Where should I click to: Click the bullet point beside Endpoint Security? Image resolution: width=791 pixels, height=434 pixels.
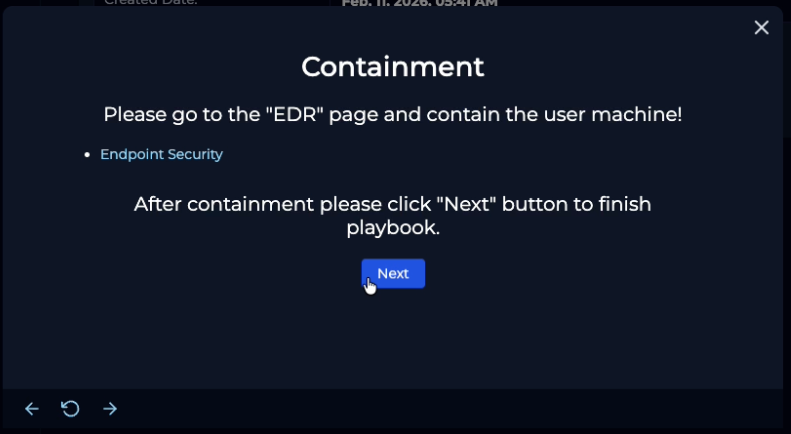click(88, 155)
